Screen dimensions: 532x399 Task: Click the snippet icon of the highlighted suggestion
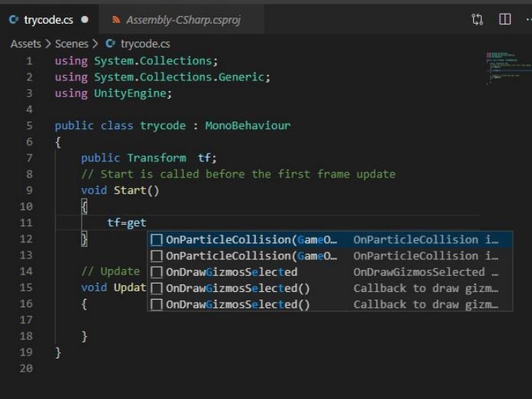click(x=157, y=240)
